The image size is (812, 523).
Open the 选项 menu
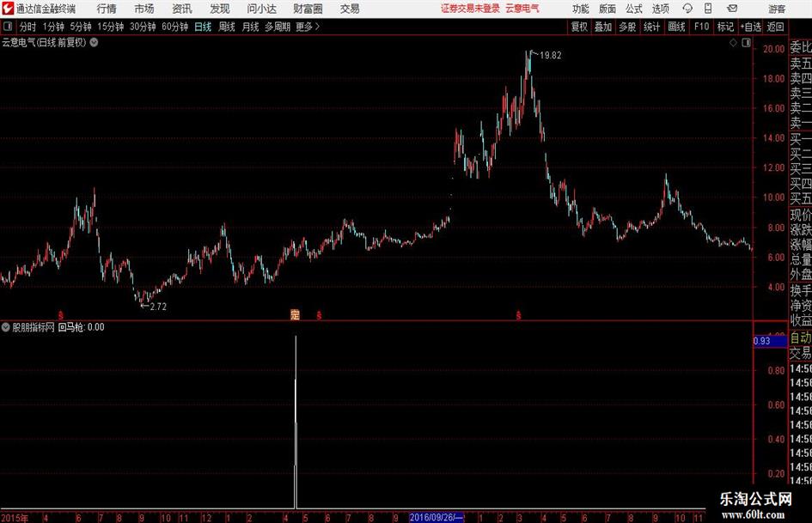(x=660, y=9)
